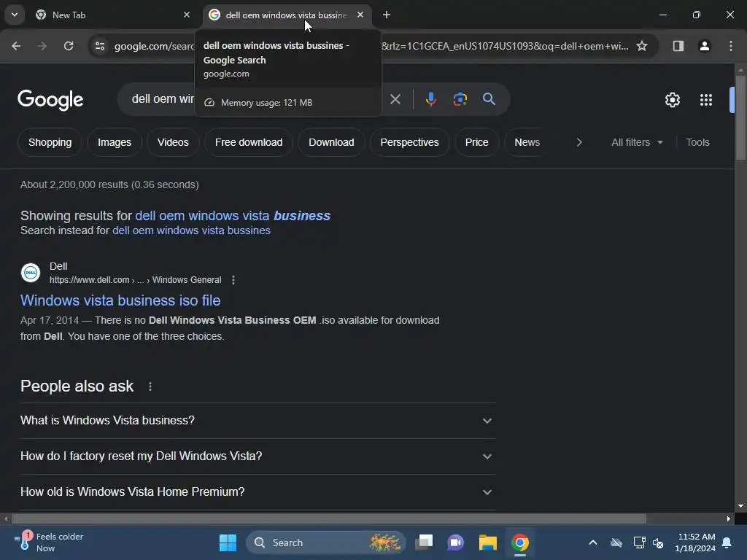The image size is (747, 560).
Task: Go back to the previous page
Action: click(x=16, y=46)
